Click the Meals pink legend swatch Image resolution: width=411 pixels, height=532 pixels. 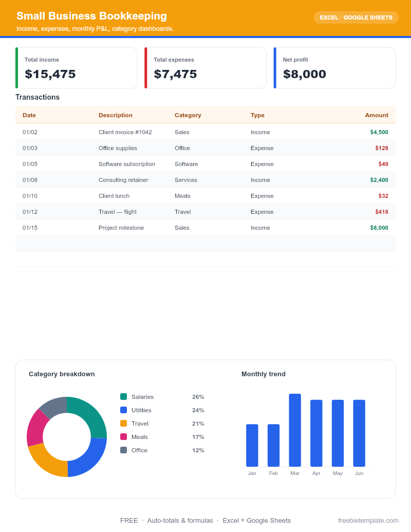(x=123, y=437)
